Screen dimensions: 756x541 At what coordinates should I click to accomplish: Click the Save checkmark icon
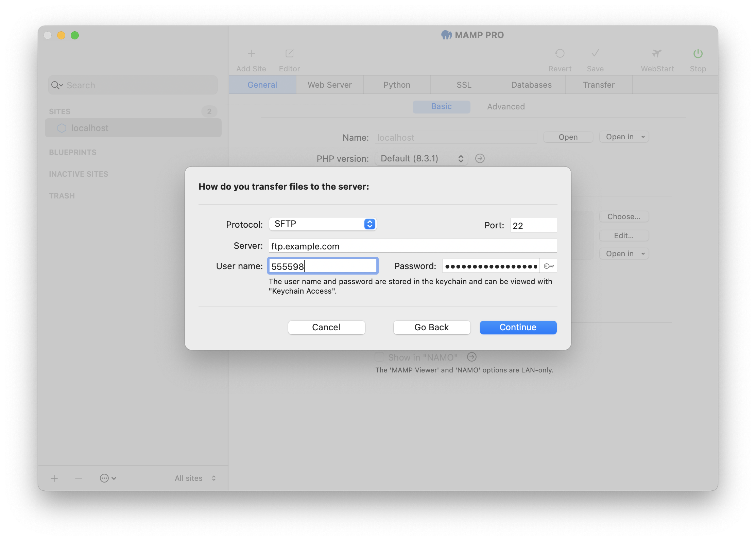click(x=595, y=53)
